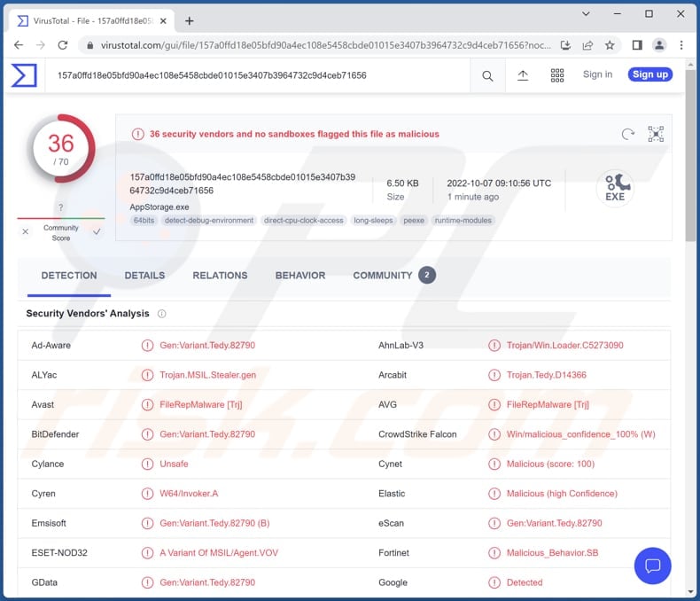Switch to the DETAILS tab
Image resolution: width=700 pixels, height=601 pixels.
point(144,276)
